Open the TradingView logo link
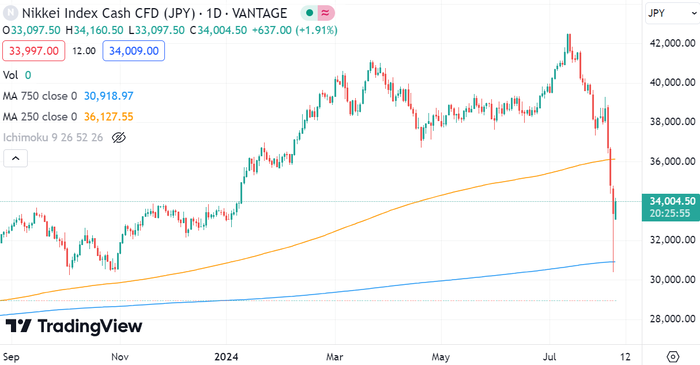The height and width of the screenshot is (365, 700). click(74, 327)
